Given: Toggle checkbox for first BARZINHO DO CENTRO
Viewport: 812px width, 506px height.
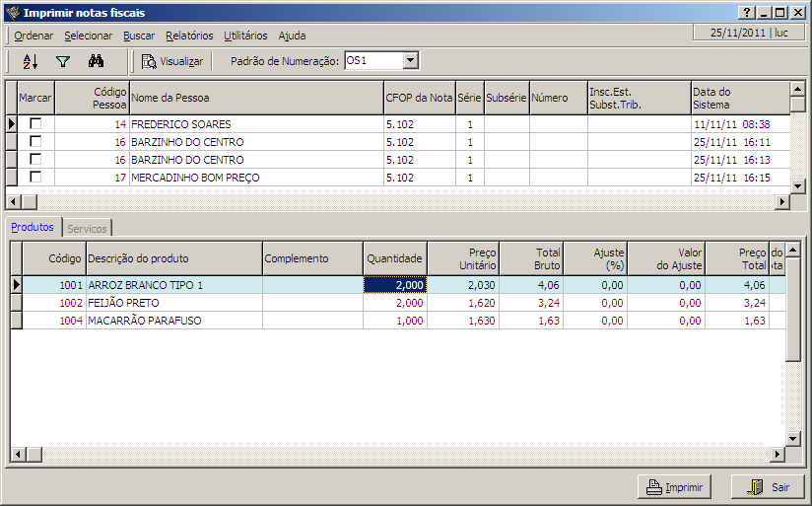Looking at the screenshot, I should pos(35,142).
